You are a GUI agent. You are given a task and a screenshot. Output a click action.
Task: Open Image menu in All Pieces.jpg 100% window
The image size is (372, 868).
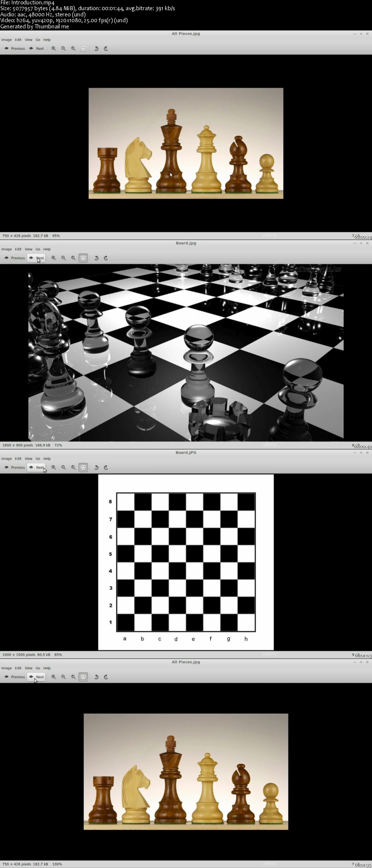pos(7,668)
